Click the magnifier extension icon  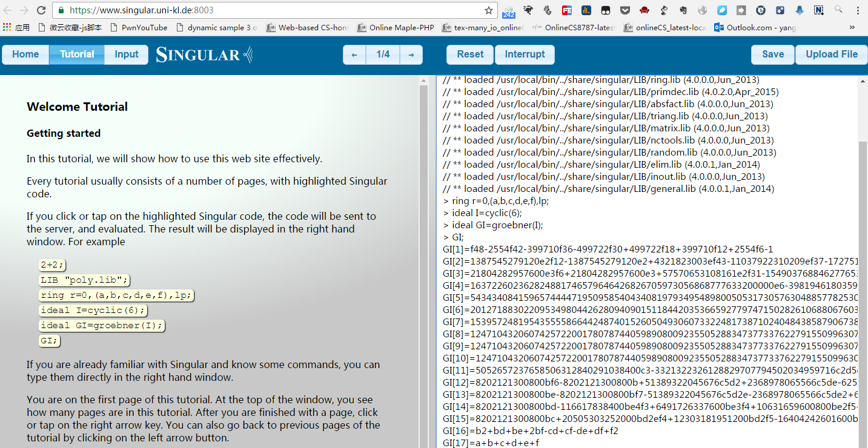click(x=838, y=10)
